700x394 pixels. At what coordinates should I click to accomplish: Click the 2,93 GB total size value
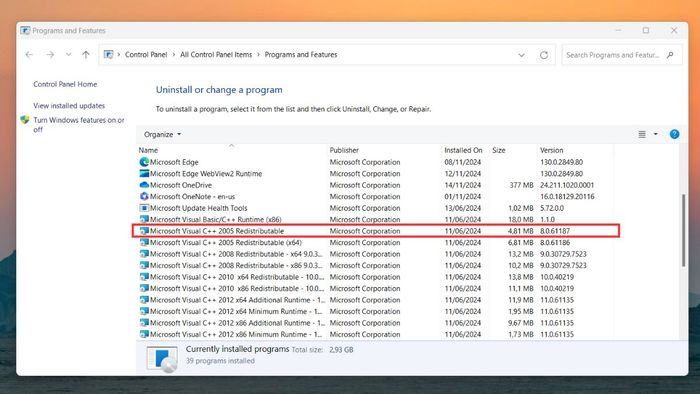click(341, 350)
